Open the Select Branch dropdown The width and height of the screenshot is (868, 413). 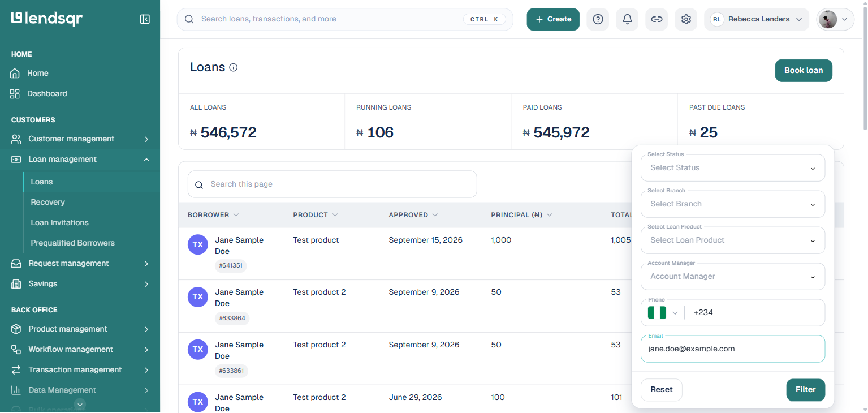coord(733,204)
